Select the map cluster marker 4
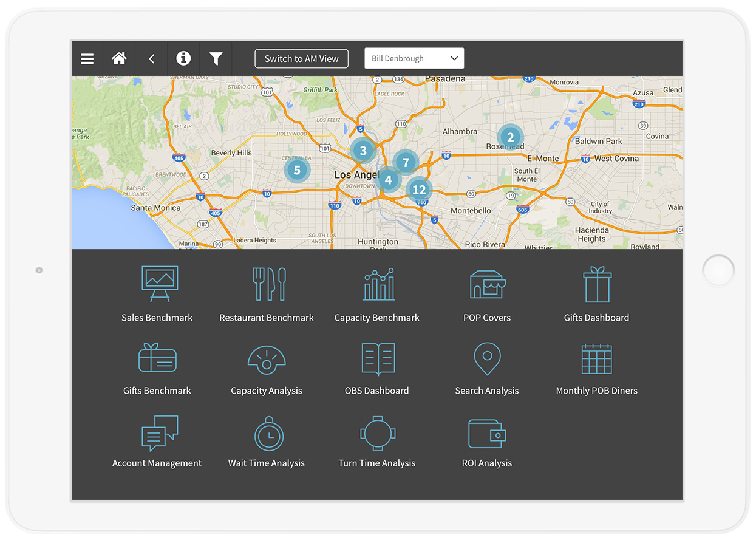 click(388, 180)
